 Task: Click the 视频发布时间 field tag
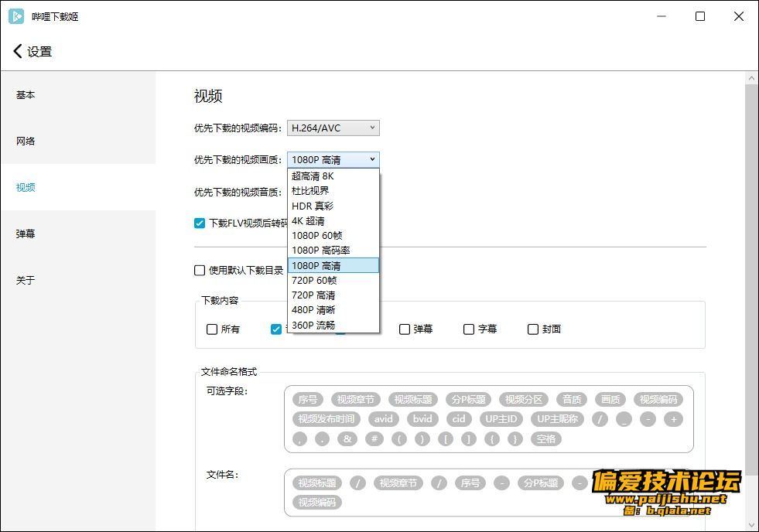pos(327,419)
